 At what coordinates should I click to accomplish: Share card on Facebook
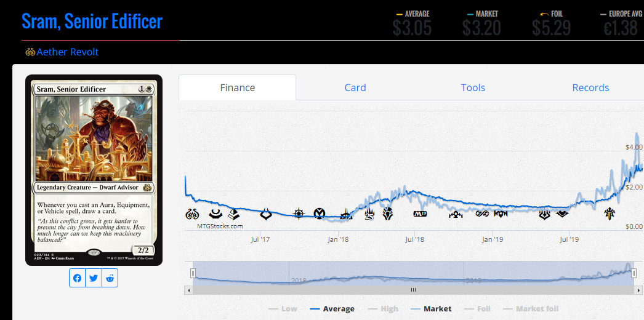(77, 278)
